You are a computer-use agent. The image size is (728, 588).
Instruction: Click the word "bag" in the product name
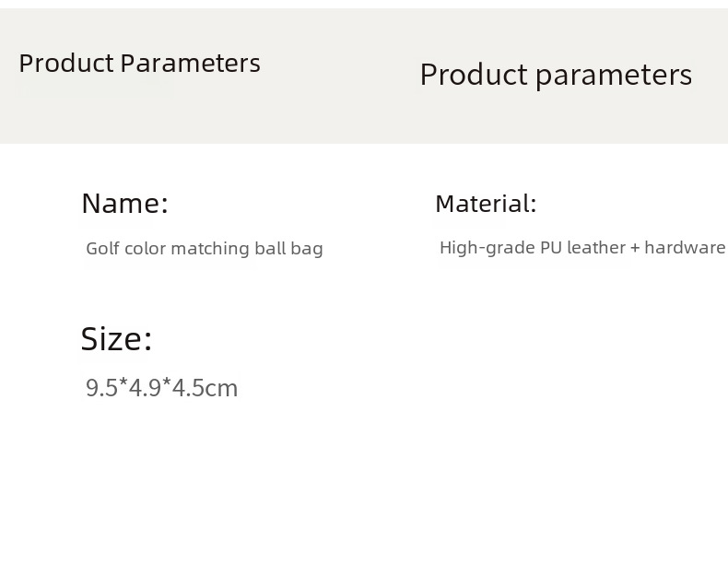coord(308,249)
